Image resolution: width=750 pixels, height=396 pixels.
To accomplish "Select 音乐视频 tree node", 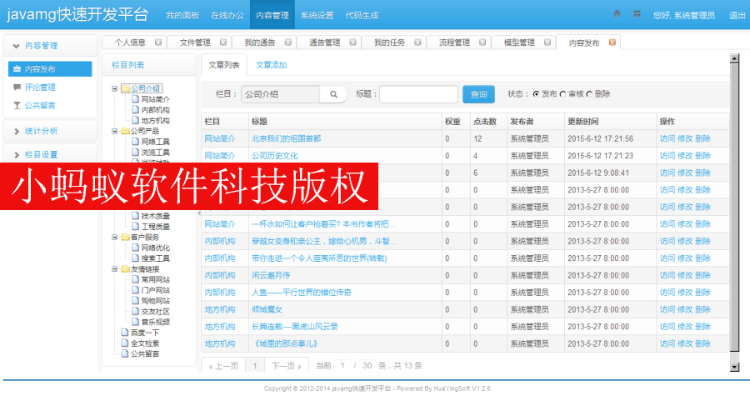I will (155, 322).
